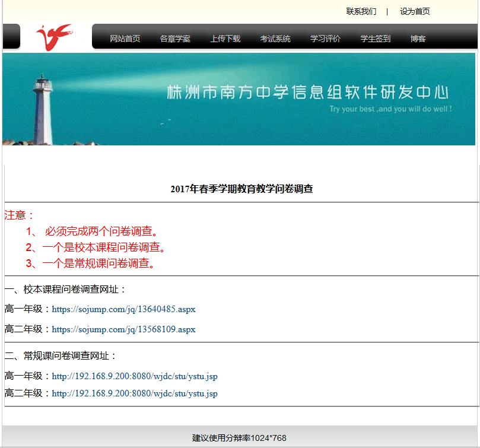Screen dimensions: 480x448
Task: Click the 2017年春季学期教育教学问卷调查 heading
Action: tap(241, 189)
